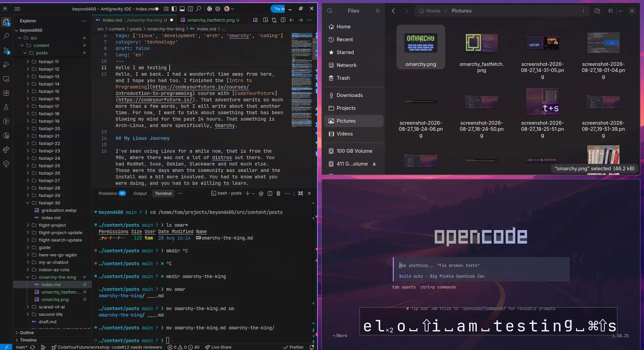Open the account avatar dropdown

(229, 9)
